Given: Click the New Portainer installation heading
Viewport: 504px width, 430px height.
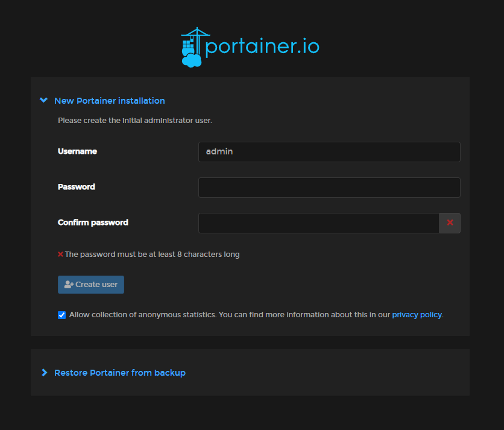Looking at the screenshot, I should click(x=110, y=101).
